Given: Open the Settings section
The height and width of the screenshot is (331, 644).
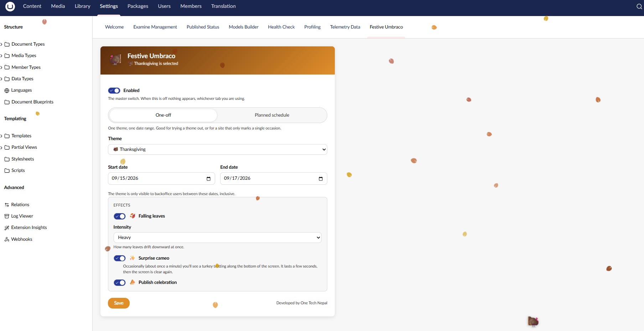Looking at the screenshot, I should pyautogui.click(x=109, y=6).
